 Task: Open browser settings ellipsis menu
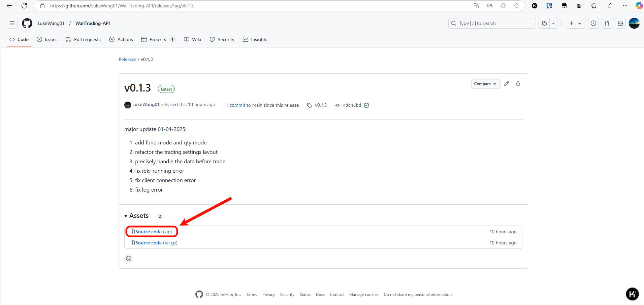click(x=625, y=6)
